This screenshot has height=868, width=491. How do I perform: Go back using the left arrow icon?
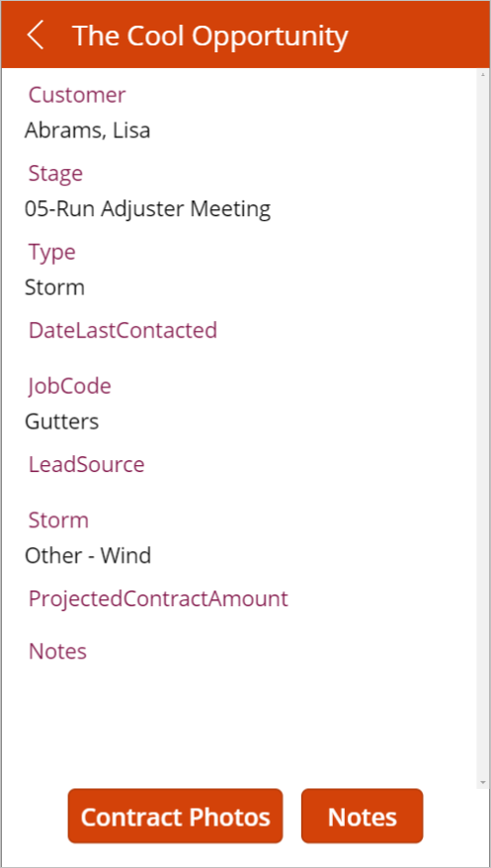(35, 35)
